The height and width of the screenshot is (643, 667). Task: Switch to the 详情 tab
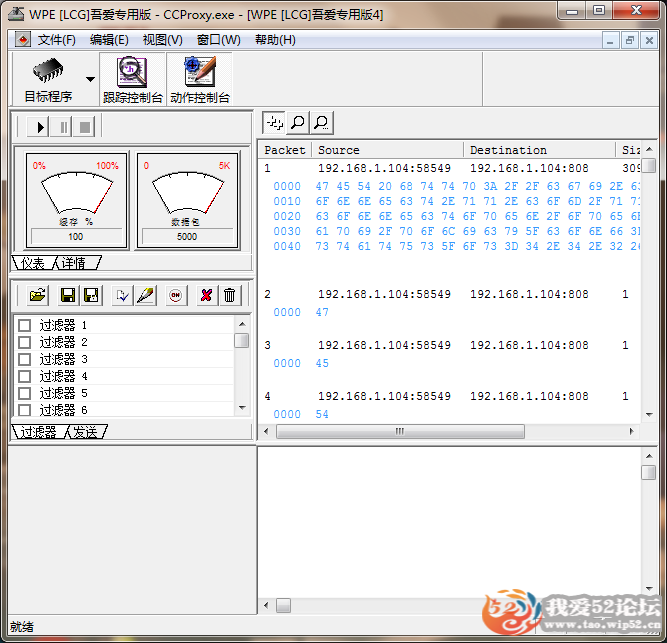click(x=74, y=263)
